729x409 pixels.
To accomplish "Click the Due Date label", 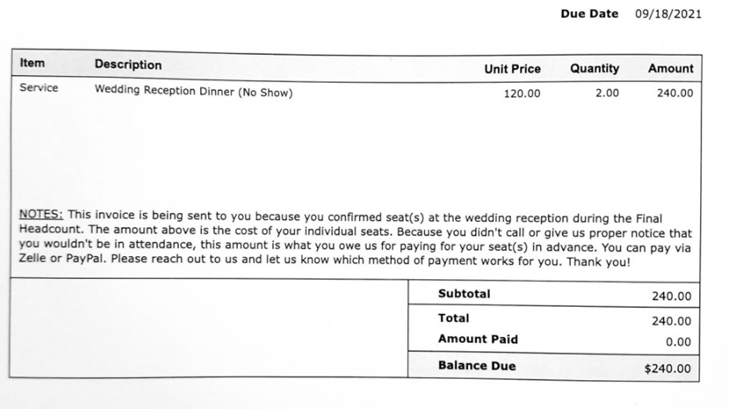I will (589, 14).
